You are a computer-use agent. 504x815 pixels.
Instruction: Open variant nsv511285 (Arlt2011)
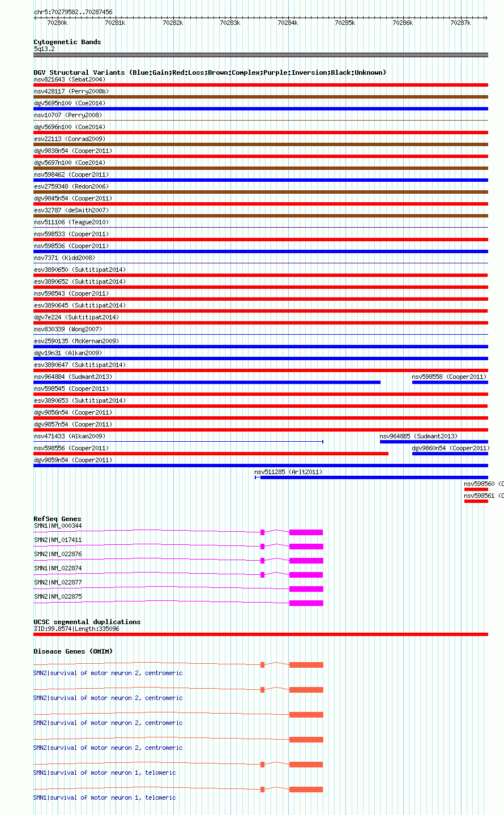click(x=288, y=472)
